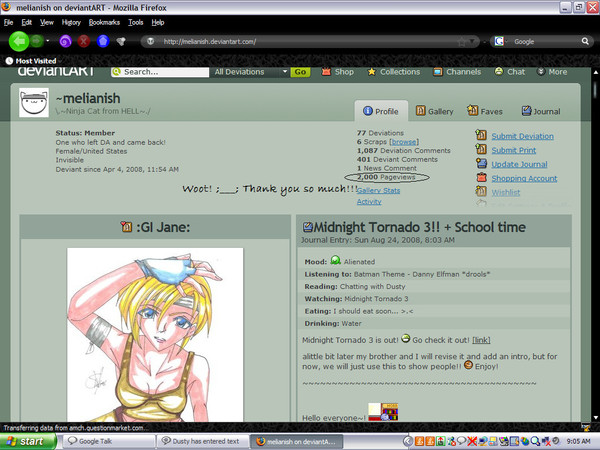Go back with the green back arrow
600x450 pixels.
point(19,41)
